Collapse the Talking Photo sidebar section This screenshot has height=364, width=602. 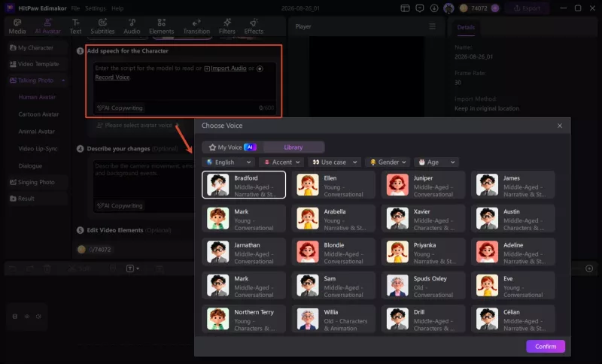(63, 80)
